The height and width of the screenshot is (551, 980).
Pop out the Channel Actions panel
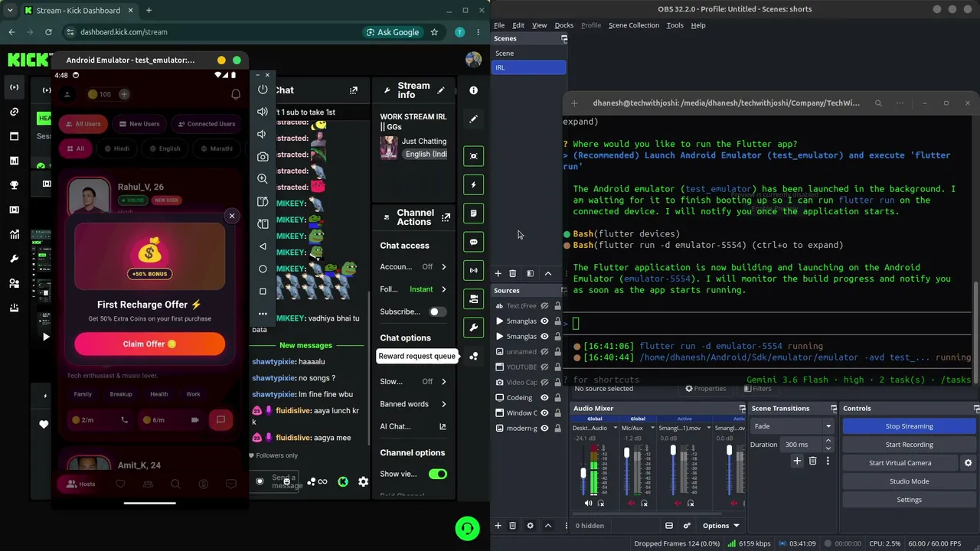pyautogui.click(x=446, y=217)
